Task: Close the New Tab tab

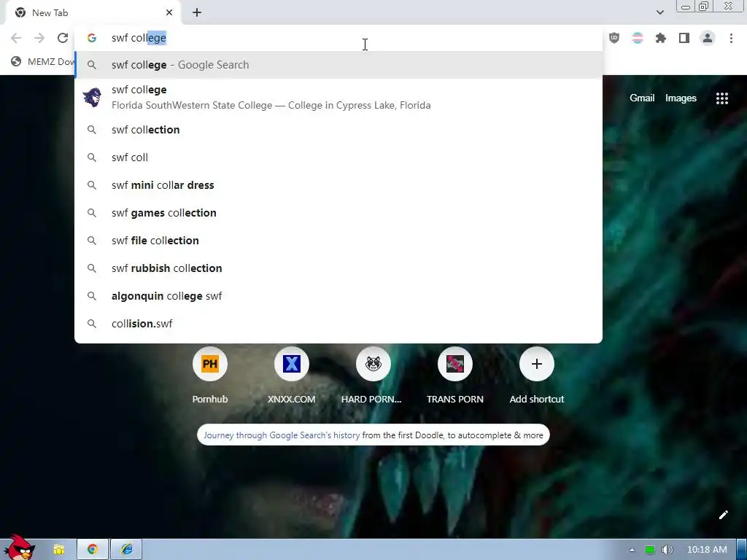Action: tap(169, 13)
